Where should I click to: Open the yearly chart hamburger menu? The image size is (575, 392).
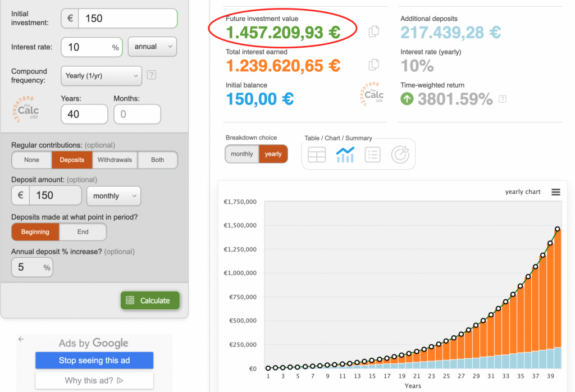pos(555,192)
